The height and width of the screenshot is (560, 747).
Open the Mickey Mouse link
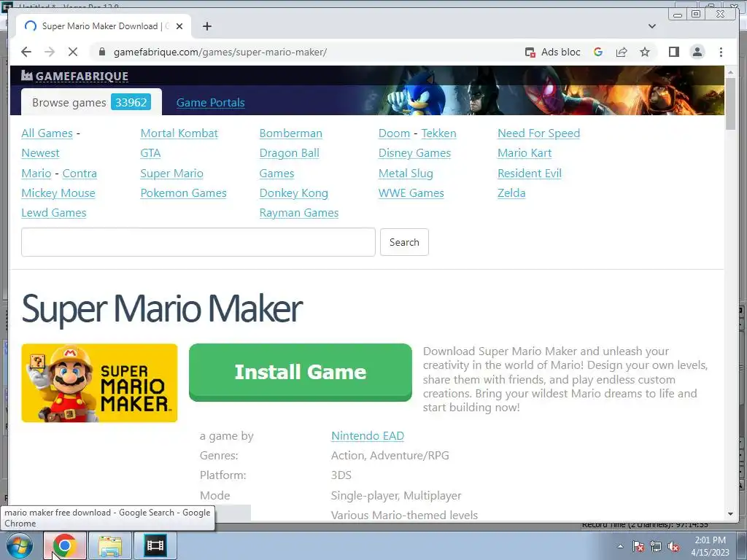[58, 192]
